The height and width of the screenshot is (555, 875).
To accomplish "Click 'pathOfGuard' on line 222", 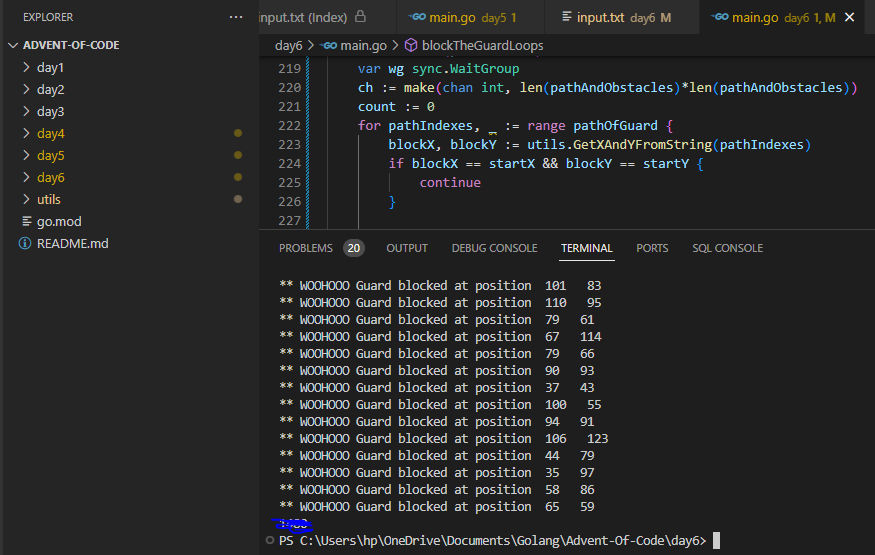I will [x=615, y=126].
